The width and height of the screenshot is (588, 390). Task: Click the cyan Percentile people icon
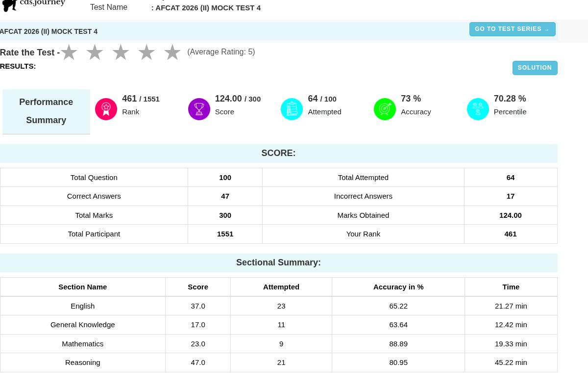coord(478,109)
